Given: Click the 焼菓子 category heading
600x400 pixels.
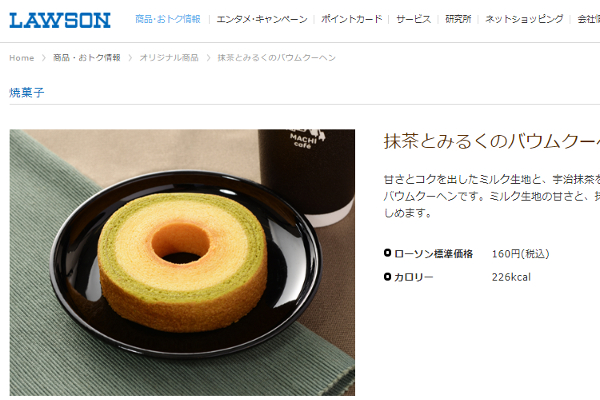Looking at the screenshot, I should [x=27, y=93].
